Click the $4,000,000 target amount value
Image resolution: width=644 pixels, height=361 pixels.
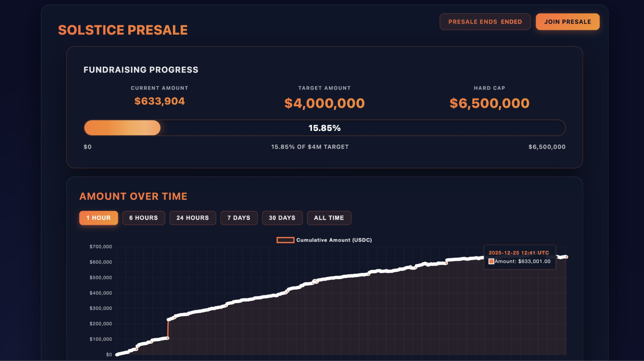[324, 103]
